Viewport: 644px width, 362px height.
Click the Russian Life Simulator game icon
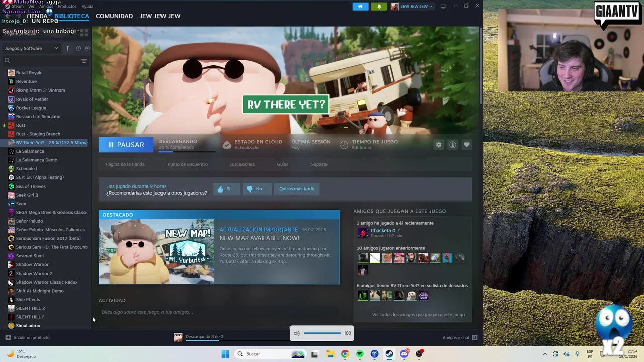[x=11, y=117]
